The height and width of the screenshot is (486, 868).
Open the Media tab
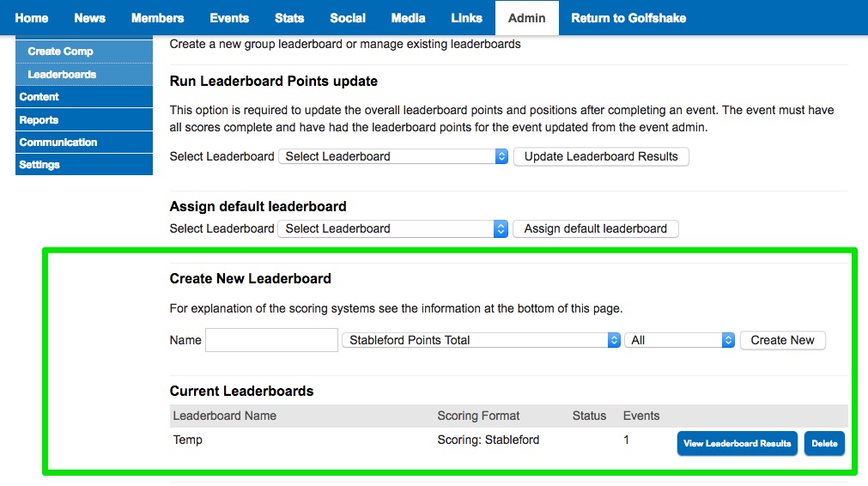pos(408,18)
